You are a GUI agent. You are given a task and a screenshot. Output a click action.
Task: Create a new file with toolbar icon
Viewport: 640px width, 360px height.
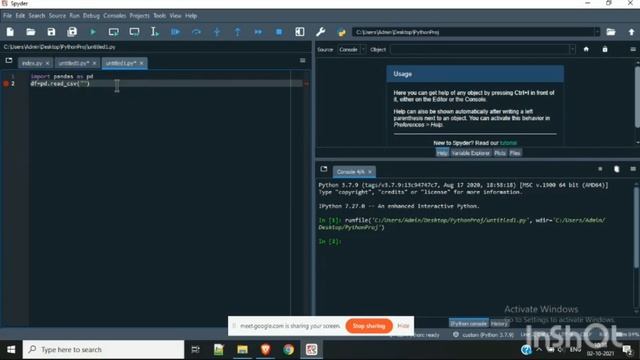pos(10,32)
